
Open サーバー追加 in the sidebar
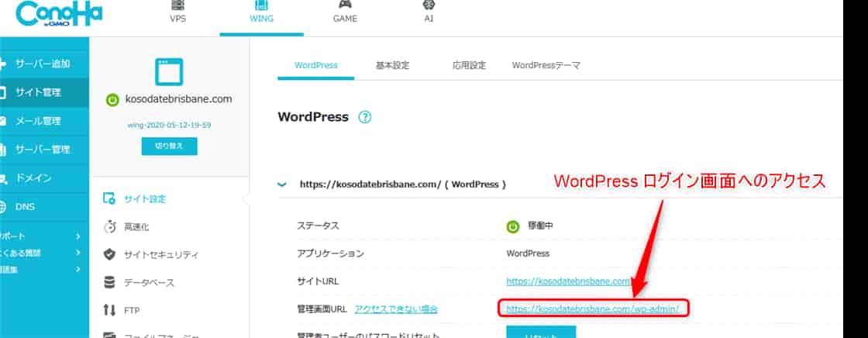[44, 64]
